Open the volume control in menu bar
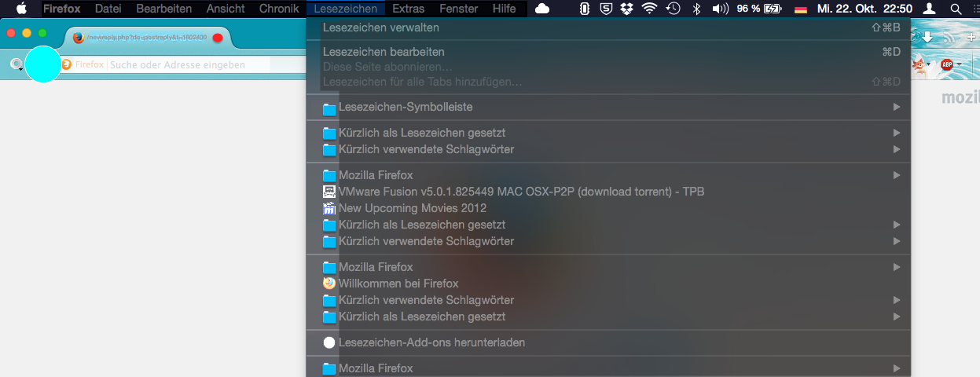The width and height of the screenshot is (980, 377). (x=720, y=9)
